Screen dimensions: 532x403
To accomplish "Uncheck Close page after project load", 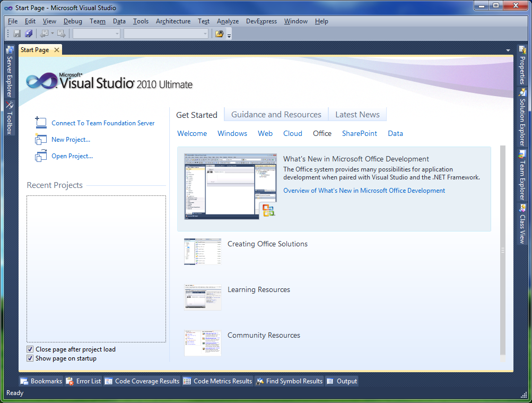I will 30,349.
